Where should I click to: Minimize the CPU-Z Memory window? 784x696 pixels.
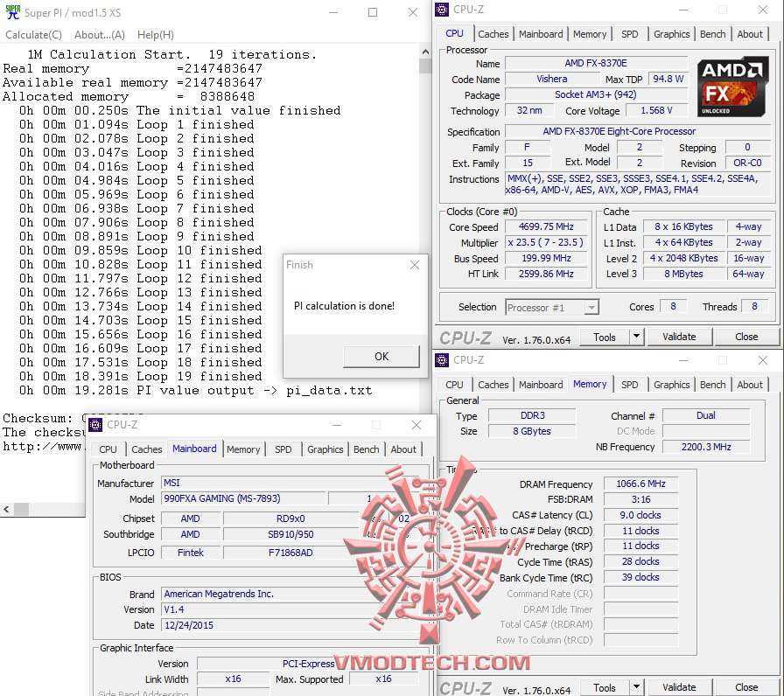pyautogui.click(x=683, y=360)
